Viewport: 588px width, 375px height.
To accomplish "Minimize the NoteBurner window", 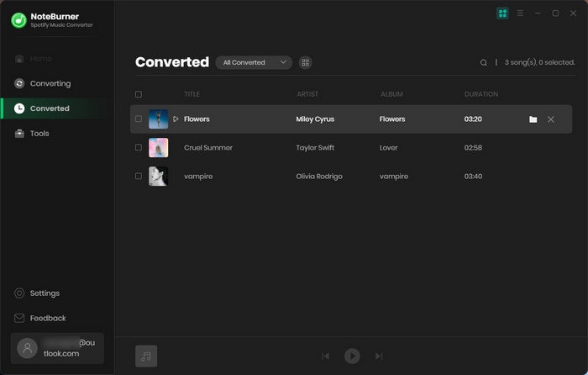I will coord(538,13).
